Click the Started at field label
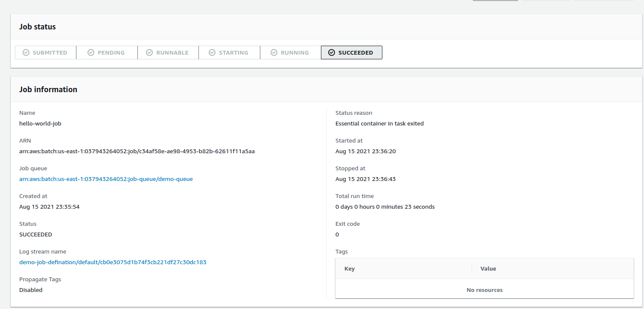The width and height of the screenshot is (644, 309). click(x=349, y=141)
